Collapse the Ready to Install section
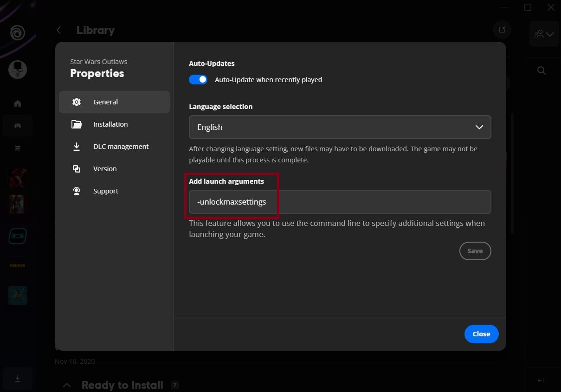Screen dimensions: 561x392 pos(67,385)
